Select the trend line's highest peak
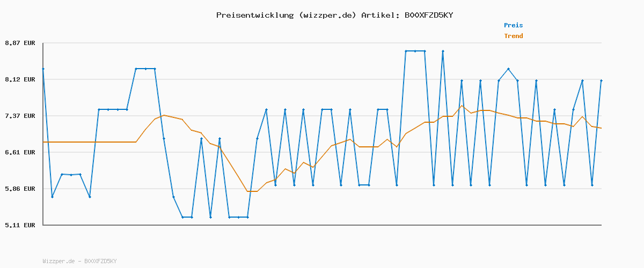The image size is (644, 268). click(462, 105)
